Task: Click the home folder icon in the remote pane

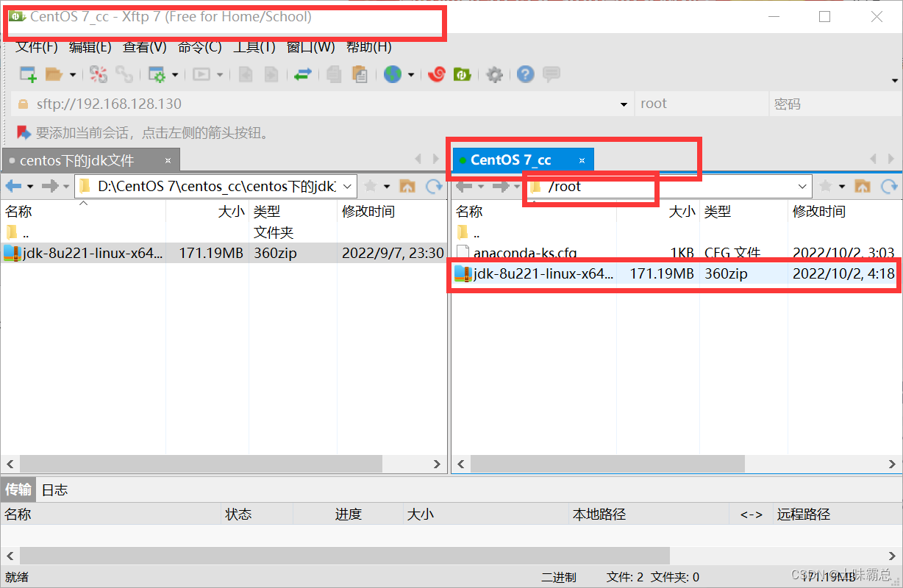Action: pos(863,186)
